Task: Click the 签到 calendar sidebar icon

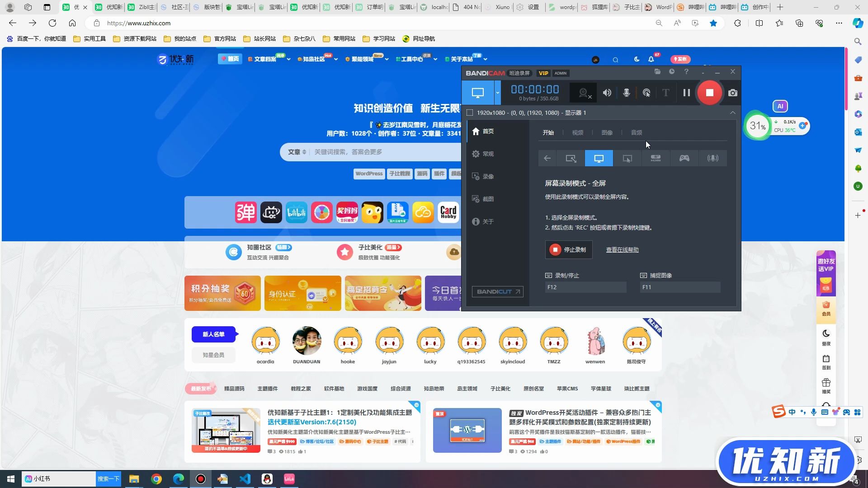Action: (826, 362)
